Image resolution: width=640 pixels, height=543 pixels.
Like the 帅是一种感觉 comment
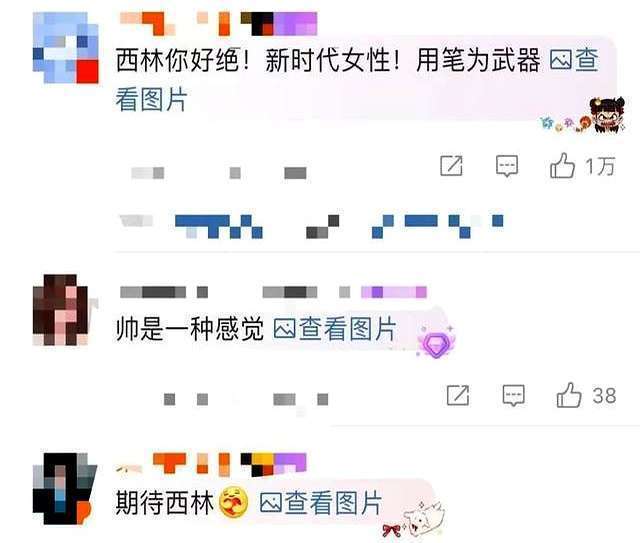(x=569, y=395)
